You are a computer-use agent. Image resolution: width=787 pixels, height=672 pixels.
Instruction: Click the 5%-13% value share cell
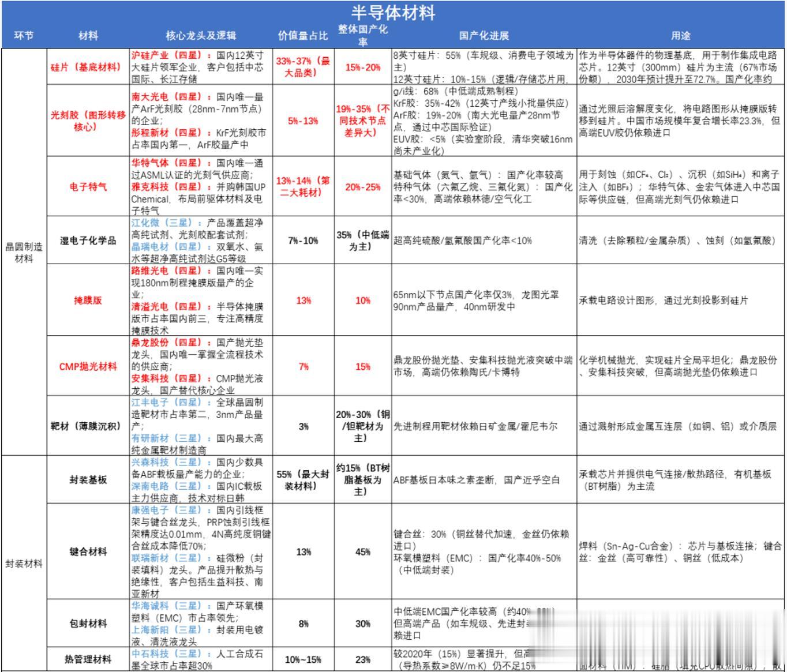click(303, 121)
